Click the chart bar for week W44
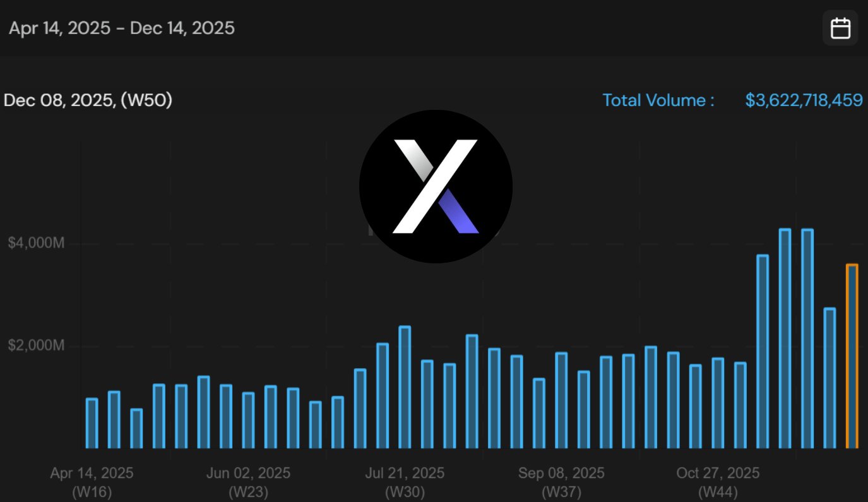Image resolution: width=868 pixels, height=502 pixels. point(718,403)
